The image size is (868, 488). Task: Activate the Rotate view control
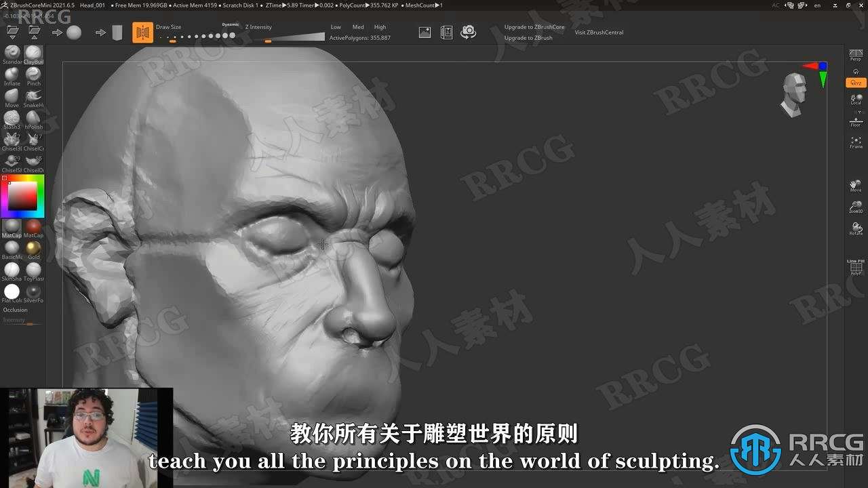[856, 228]
